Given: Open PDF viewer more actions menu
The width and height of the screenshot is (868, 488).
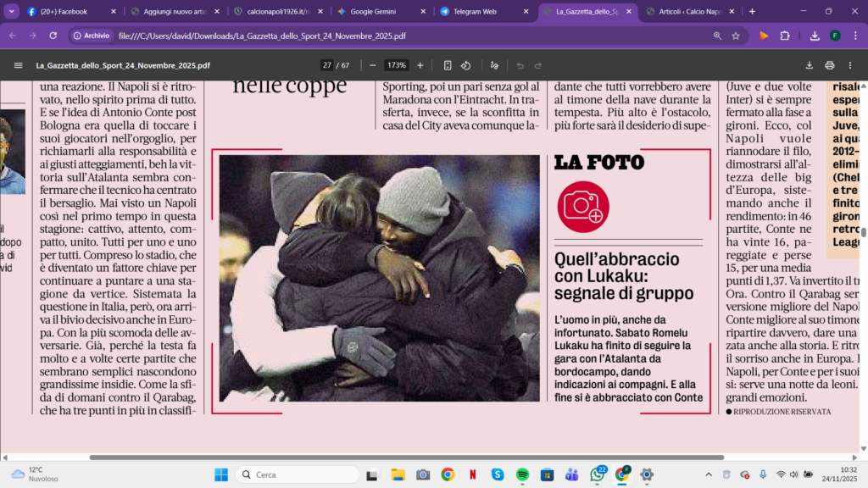Looking at the screenshot, I should pos(850,65).
